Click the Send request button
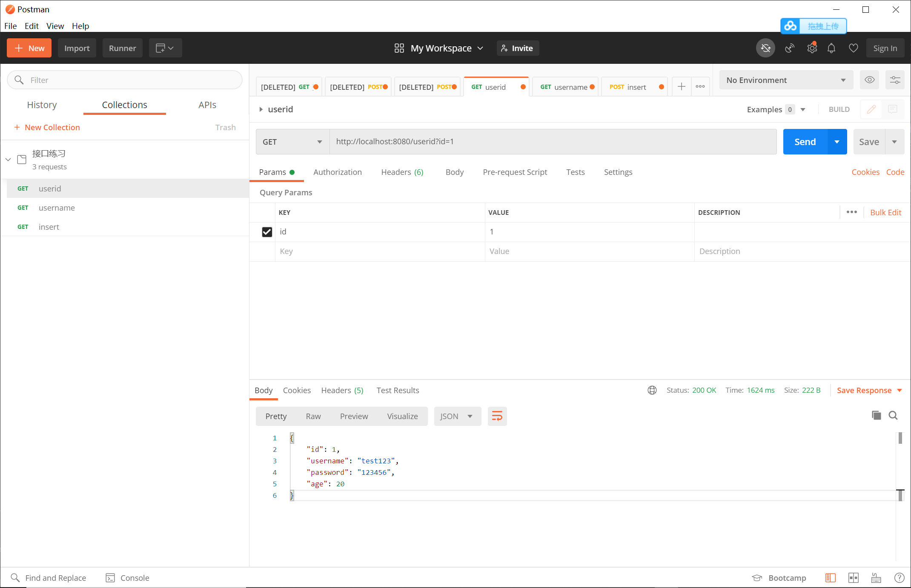 pos(805,141)
